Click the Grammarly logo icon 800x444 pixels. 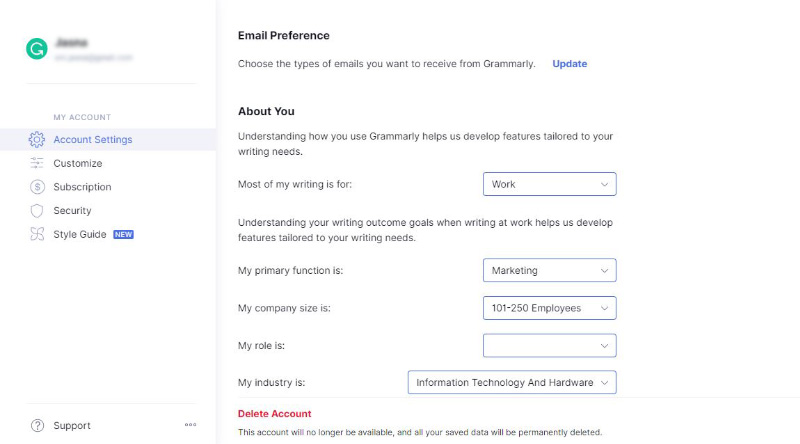click(x=37, y=49)
